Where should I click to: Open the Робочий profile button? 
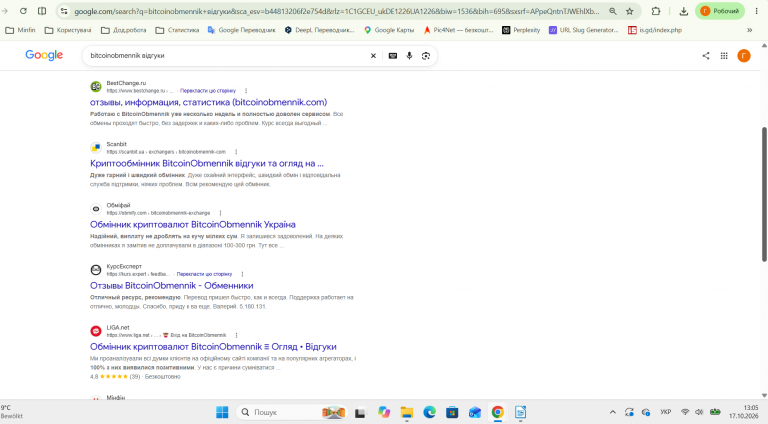tap(720, 11)
